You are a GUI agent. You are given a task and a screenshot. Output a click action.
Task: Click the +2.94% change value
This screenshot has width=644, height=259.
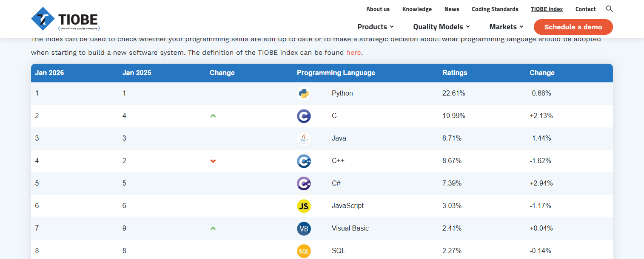coord(541,183)
